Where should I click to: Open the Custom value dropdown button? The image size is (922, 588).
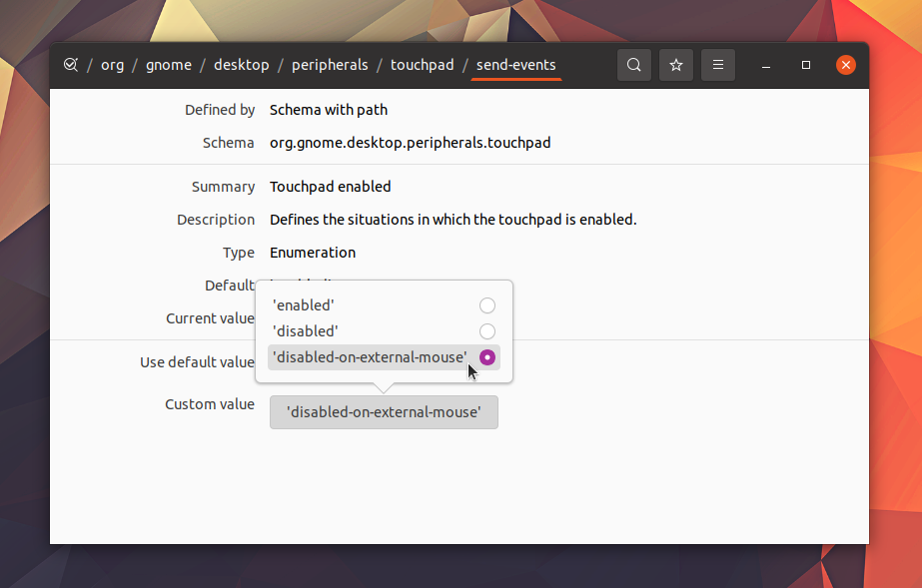click(x=384, y=412)
